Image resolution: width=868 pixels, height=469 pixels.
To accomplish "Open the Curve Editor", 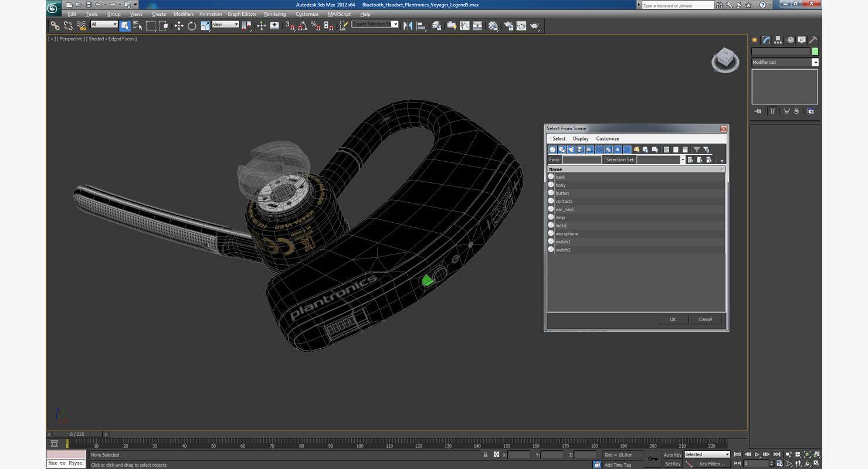I will pyautogui.click(x=464, y=26).
